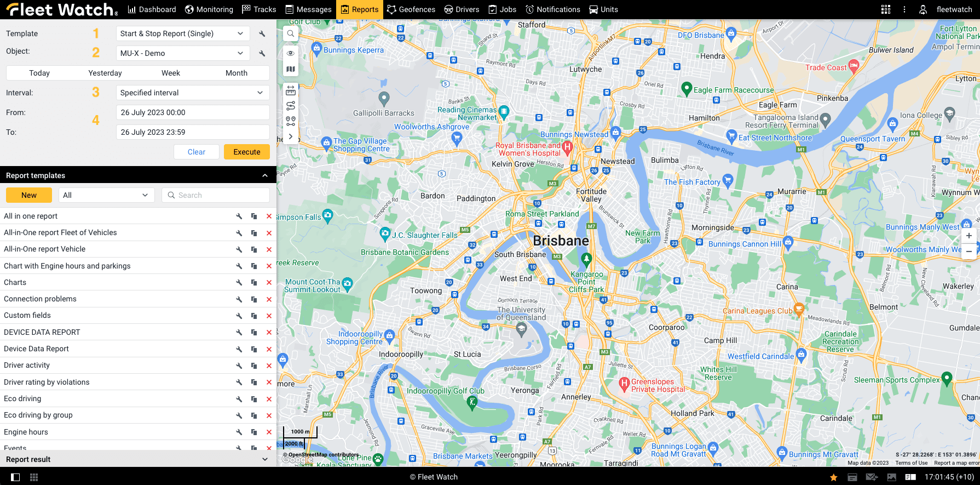Click the map layers icon
Screen dimensions: 980x485
tap(291, 69)
